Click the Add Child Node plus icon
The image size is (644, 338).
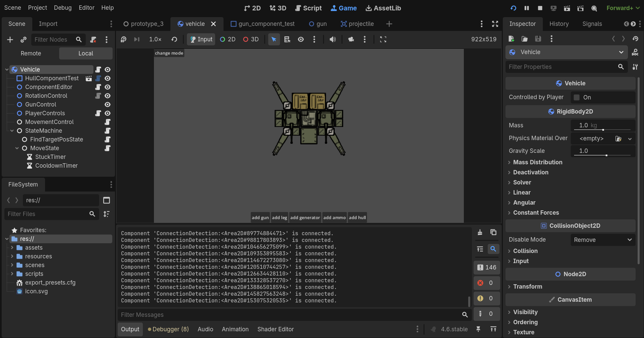click(x=10, y=40)
